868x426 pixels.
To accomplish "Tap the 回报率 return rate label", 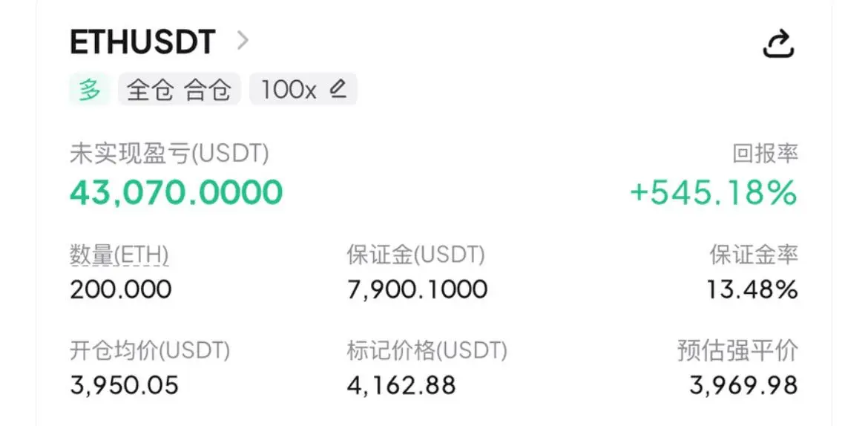I will [x=765, y=154].
